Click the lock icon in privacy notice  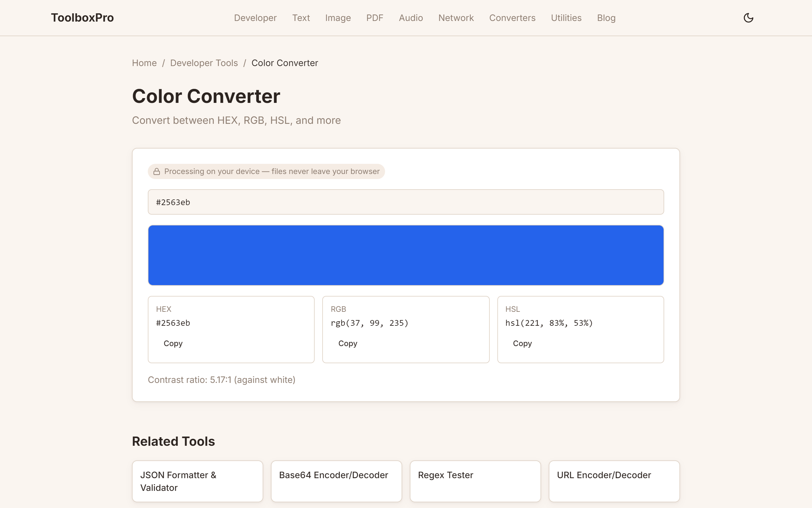coord(157,172)
